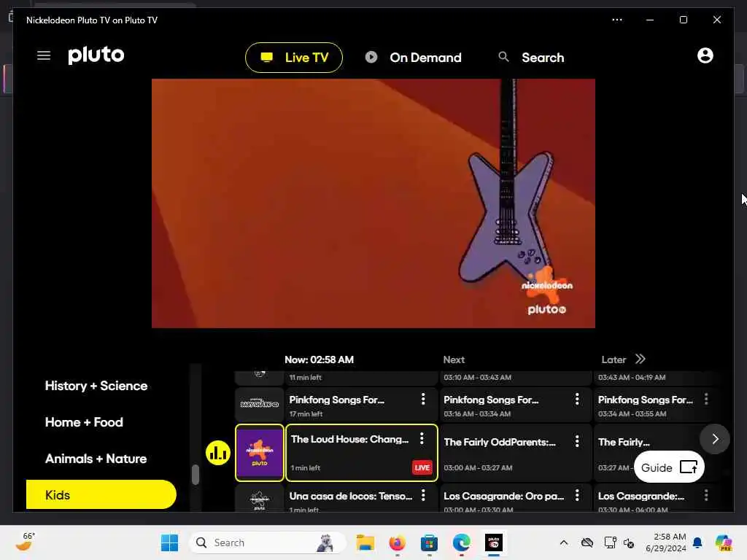Select Pinkfong Songs 03:16 AM - 03:34 AM program
Screen dimensions: 747x560
516,405
